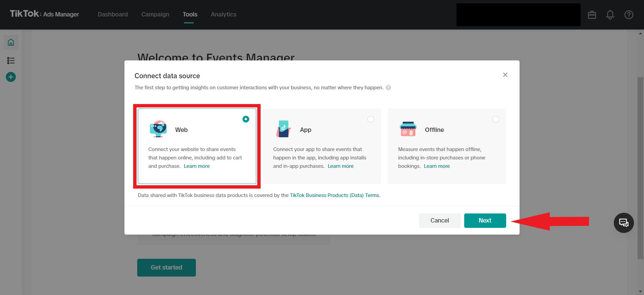Open the chat support bubble
Screen dimensions: 644x295
[x=624, y=223]
